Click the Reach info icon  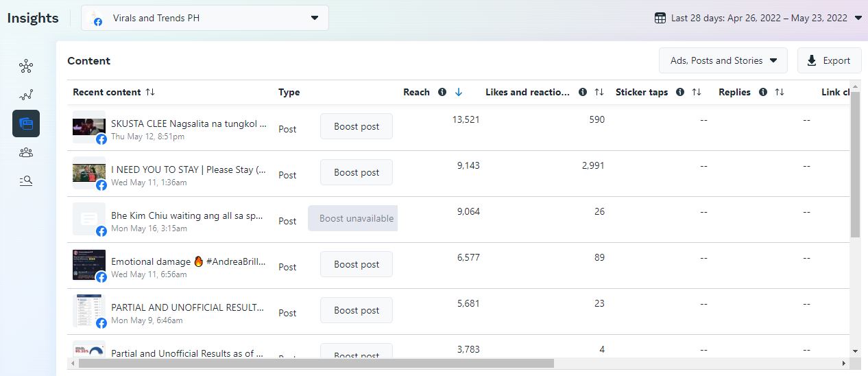click(x=442, y=92)
